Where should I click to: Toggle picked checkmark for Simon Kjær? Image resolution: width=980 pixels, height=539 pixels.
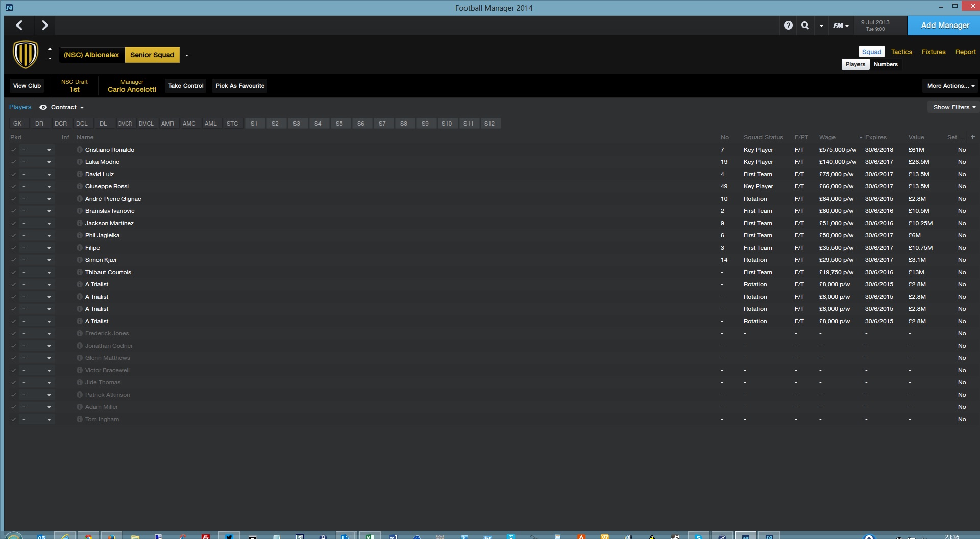[x=14, y=260]
